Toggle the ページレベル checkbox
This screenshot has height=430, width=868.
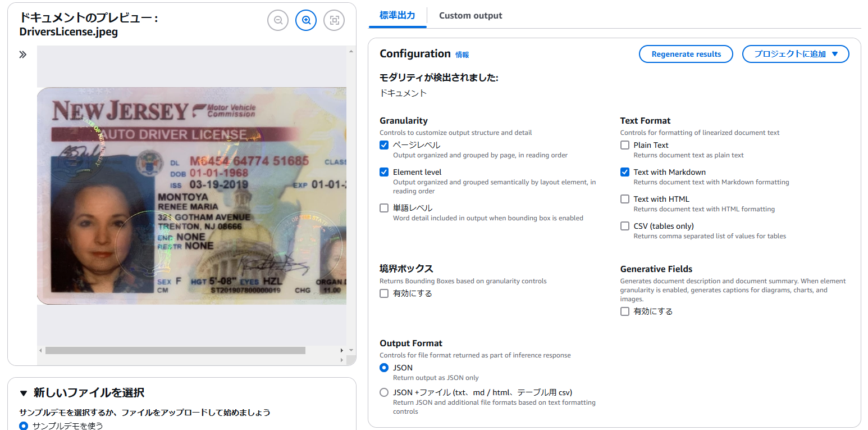click(x=384, y=145)
